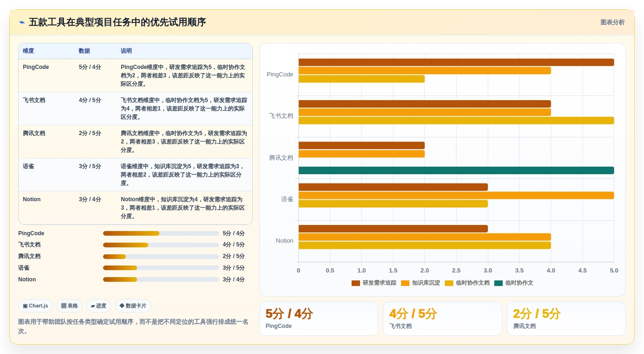Viewport: 644px width, 354px height.
Task: Click the PingCode description text in table
Action: (x=183, y=75)
